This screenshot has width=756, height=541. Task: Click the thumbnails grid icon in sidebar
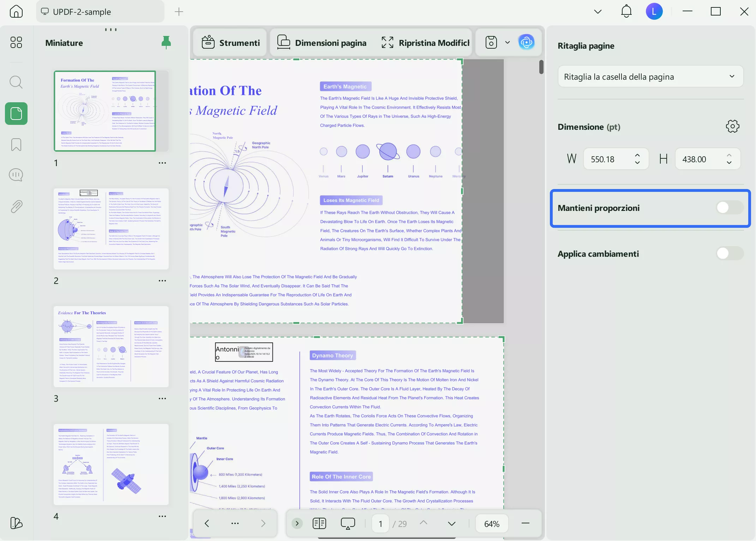[16, 42]
